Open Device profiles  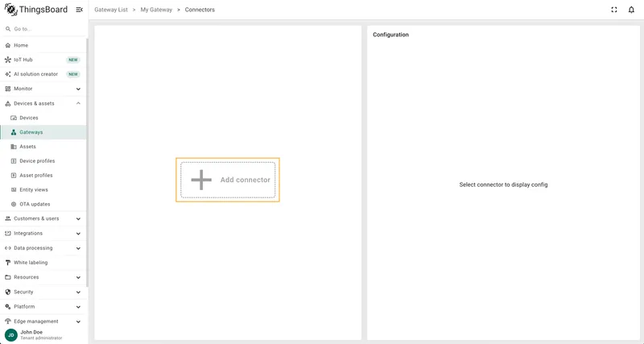43,160
